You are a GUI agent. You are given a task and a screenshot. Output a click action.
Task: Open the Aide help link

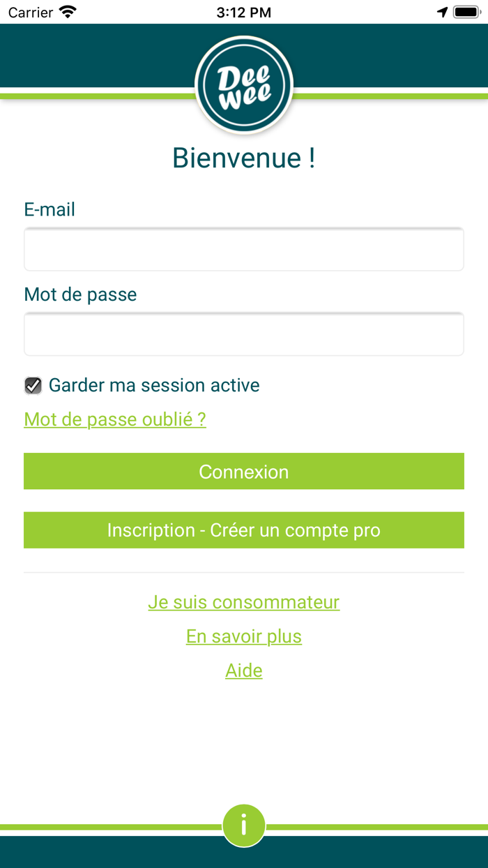click(x=244, y=671)
